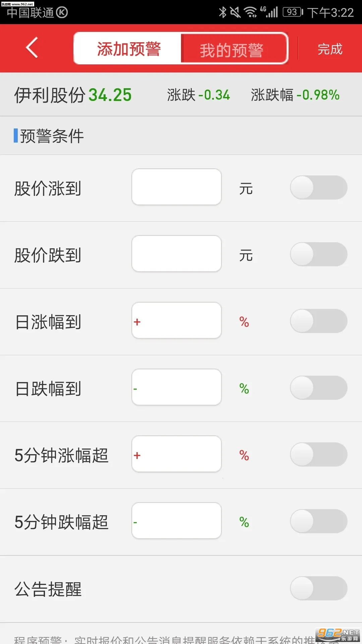The height and width of the screenshot is (644, 362).
Task: Tap the Bluetooth status icon
Action: (x=223, y=12)
